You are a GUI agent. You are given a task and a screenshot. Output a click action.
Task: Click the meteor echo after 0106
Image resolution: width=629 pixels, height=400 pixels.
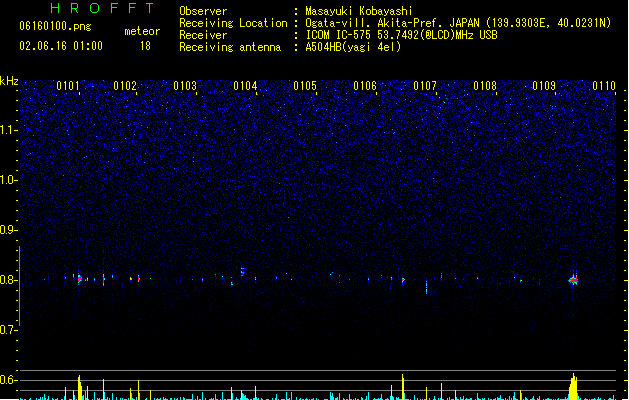403,280
